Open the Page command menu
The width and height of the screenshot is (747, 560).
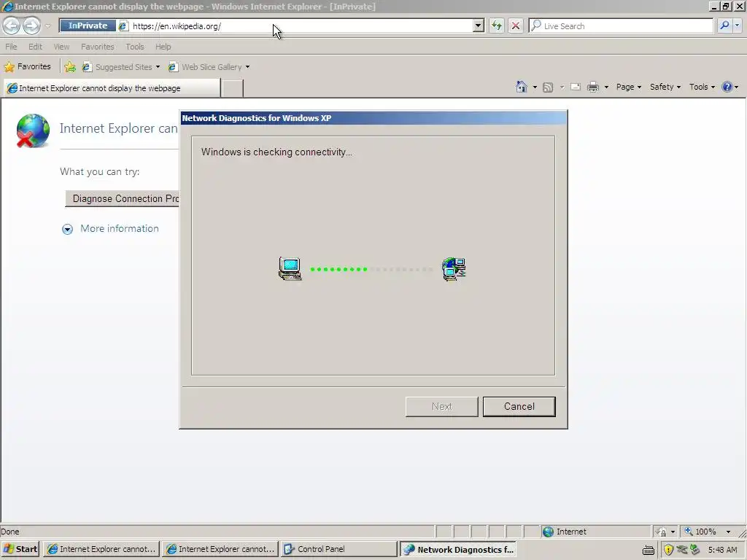pyautogui.click(x=628, y=87)
